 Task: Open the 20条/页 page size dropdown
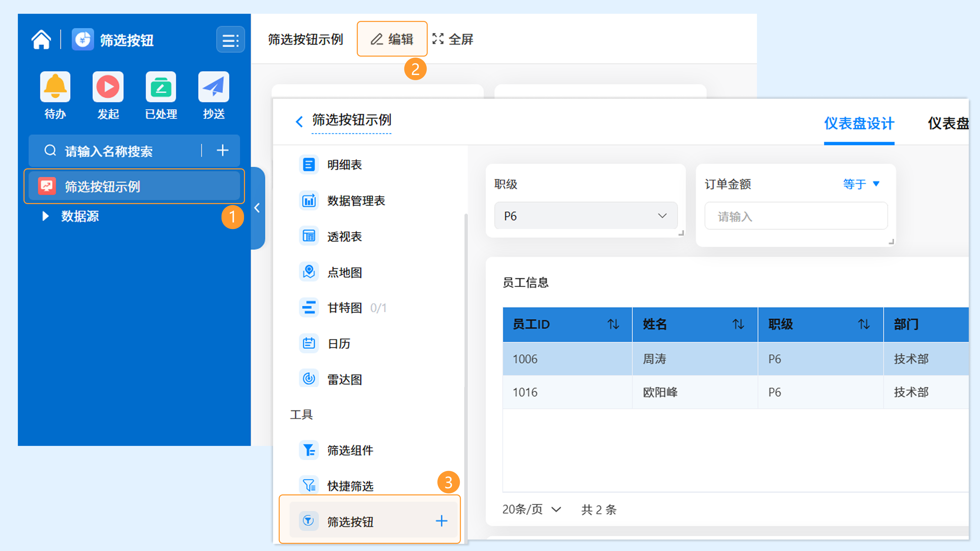click(x=531, y=509)
